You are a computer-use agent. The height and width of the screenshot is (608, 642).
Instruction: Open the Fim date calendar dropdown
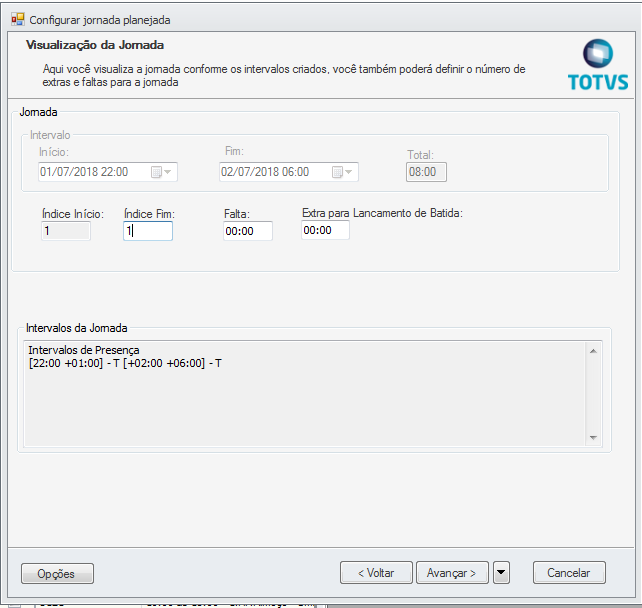pyautogui.click(x=343, y=172)
